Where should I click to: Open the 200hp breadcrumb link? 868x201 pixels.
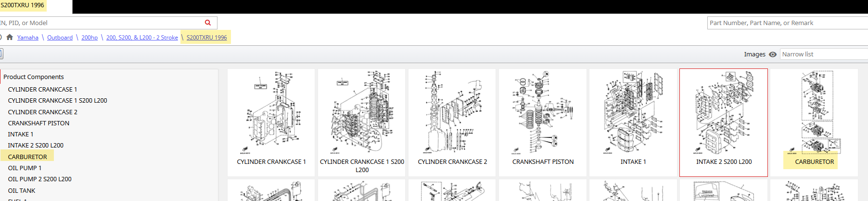pyautogui.click(x=89, y=38)
